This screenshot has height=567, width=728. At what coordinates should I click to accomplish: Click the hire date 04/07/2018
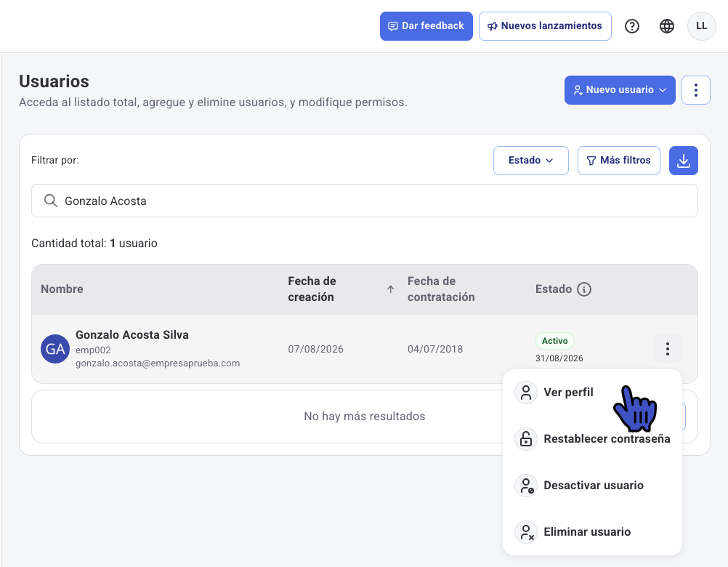[435, 349]
